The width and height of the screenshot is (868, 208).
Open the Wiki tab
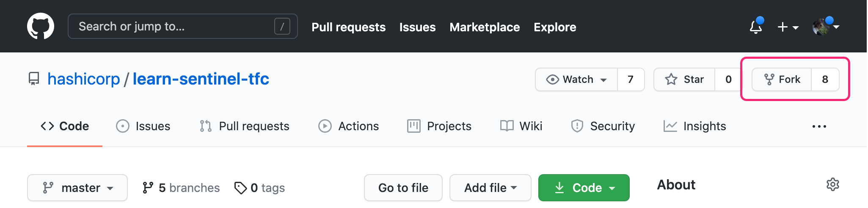[521, 126]
